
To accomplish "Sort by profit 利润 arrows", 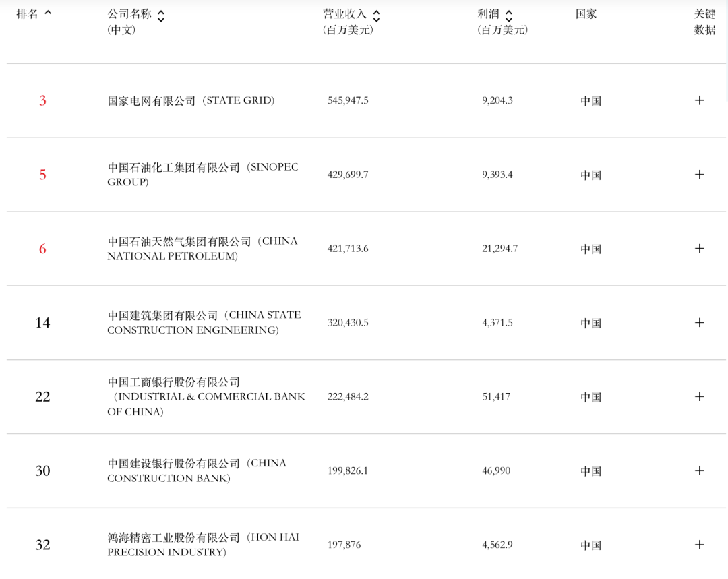I will (508, 16).
